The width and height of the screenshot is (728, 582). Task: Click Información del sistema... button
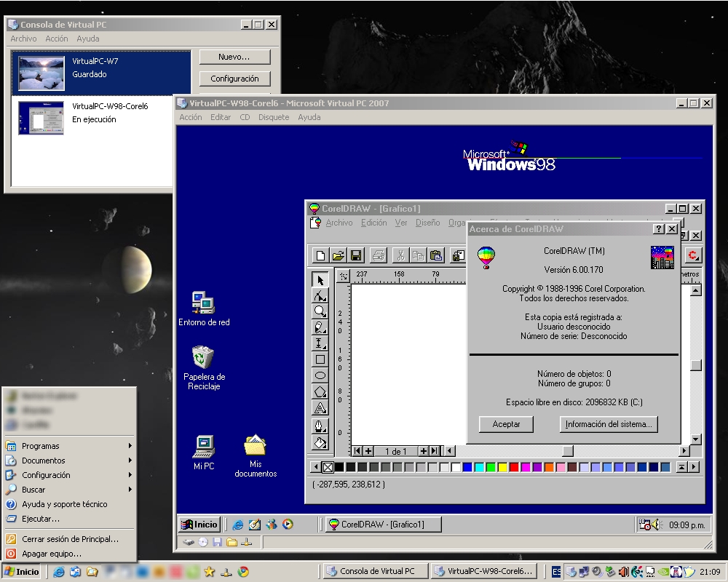[608, 423]
